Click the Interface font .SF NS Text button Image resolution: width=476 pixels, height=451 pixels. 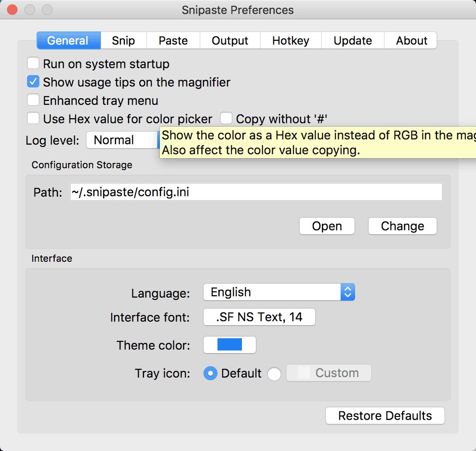(259, 317)
